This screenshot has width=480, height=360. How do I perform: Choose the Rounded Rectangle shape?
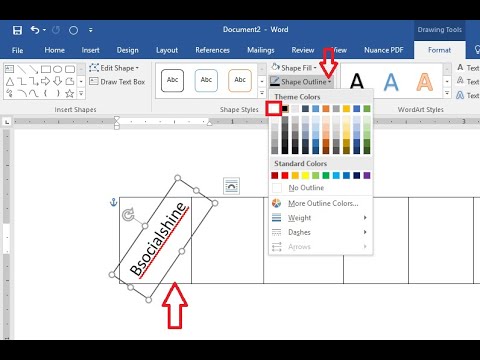click(70, 69)
